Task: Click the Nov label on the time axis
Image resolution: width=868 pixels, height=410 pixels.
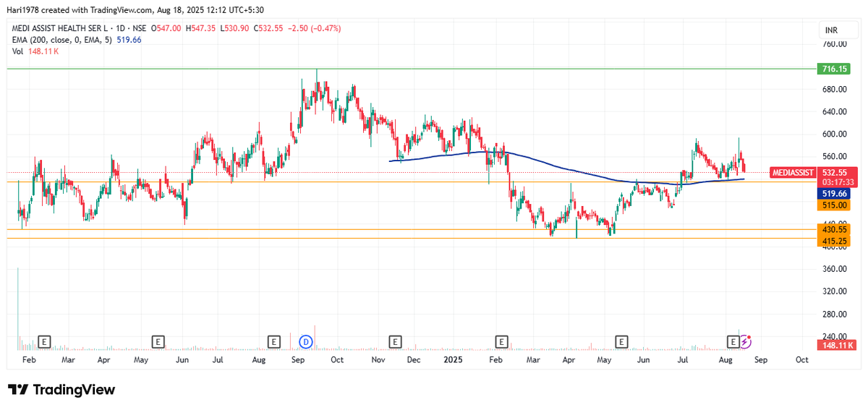Action: point(378,359)
